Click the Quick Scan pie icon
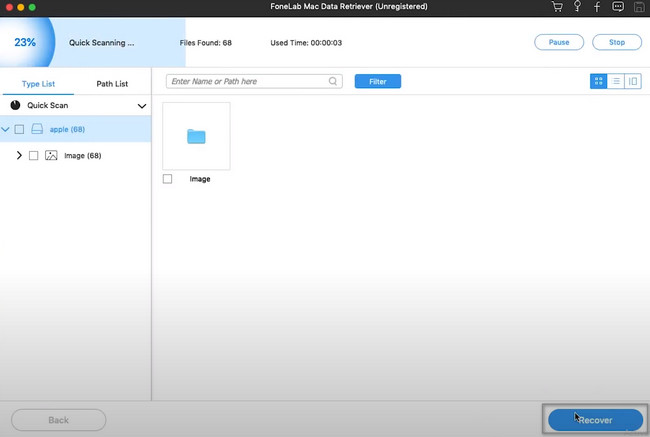 [x=15, y=105]
